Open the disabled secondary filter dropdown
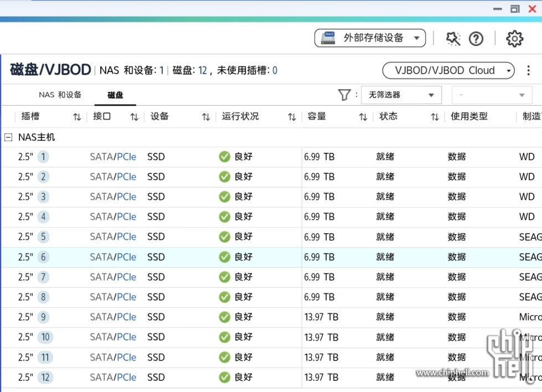This screenshot has width=542, height=392. click(491, 95)
